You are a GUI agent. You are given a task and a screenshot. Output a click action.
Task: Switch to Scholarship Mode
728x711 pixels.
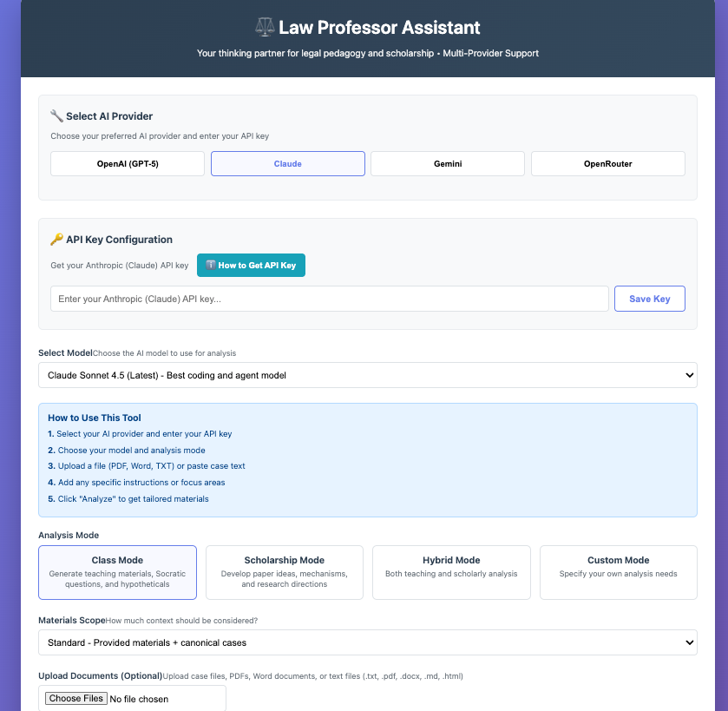coord(285,572)
